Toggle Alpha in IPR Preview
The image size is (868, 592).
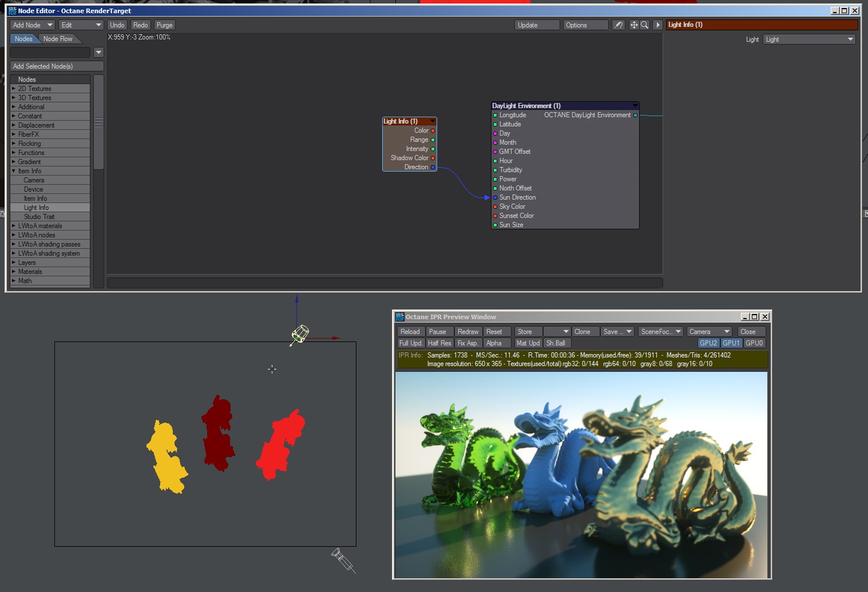click(x=497, y=343)
